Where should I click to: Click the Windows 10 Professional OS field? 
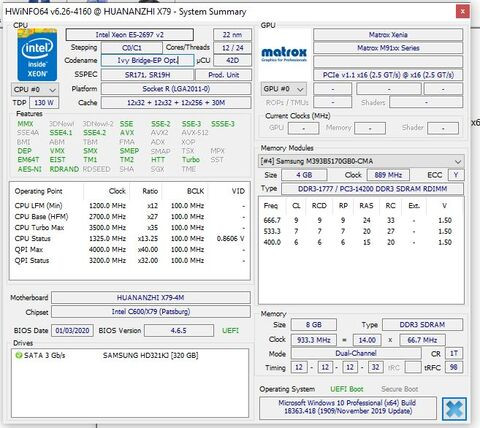point(347,407)
